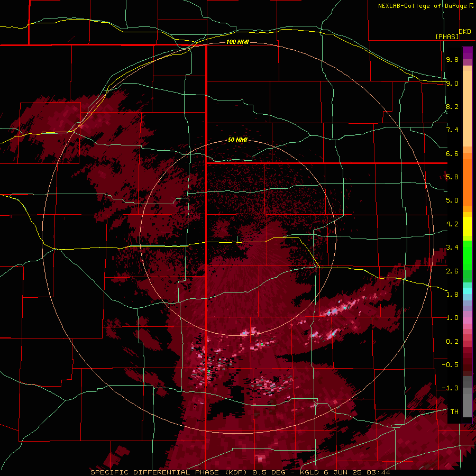Image resolution: width=476 pixels, height=476 pixels.
Task: Pick the cyan band of colorbar
Action: point(467,291)
